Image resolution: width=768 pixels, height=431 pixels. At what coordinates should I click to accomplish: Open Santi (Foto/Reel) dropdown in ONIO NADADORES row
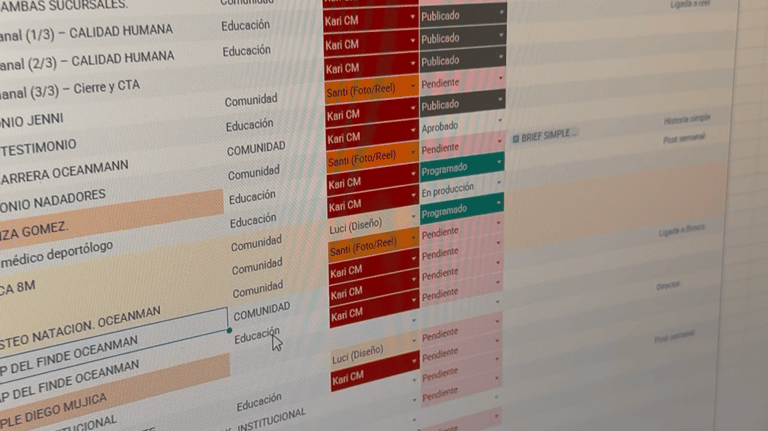click(x=372, y=158)
